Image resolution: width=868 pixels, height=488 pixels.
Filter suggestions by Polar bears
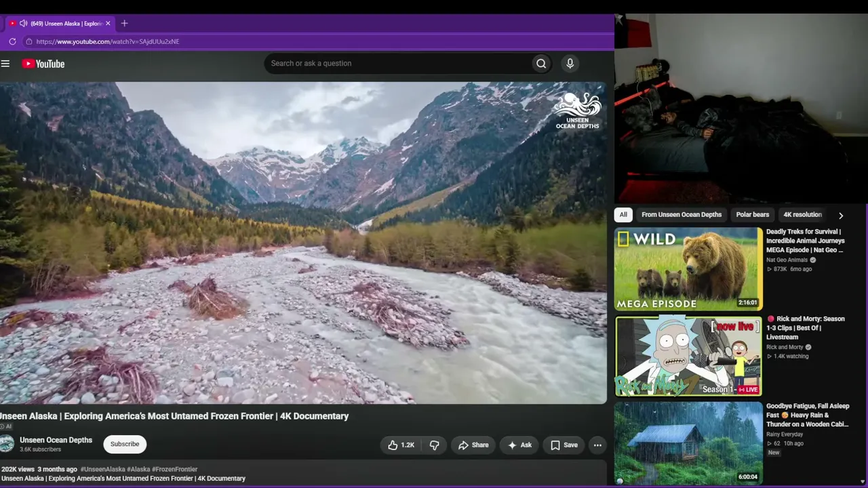(753, 215)
